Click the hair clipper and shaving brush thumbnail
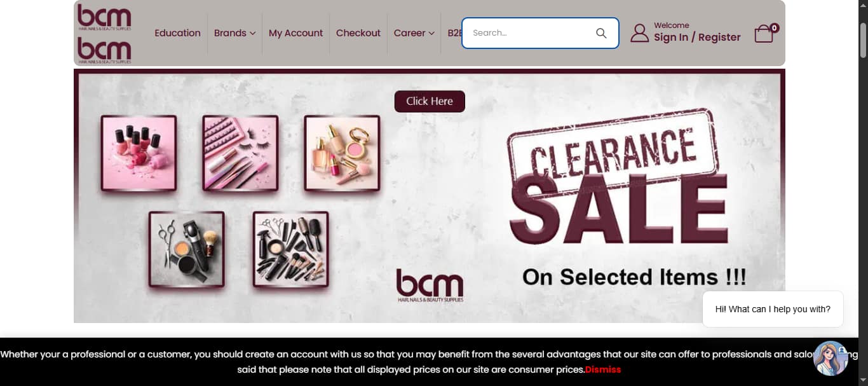The height and width of the screenshot is (386, 868). coord(187,250)
